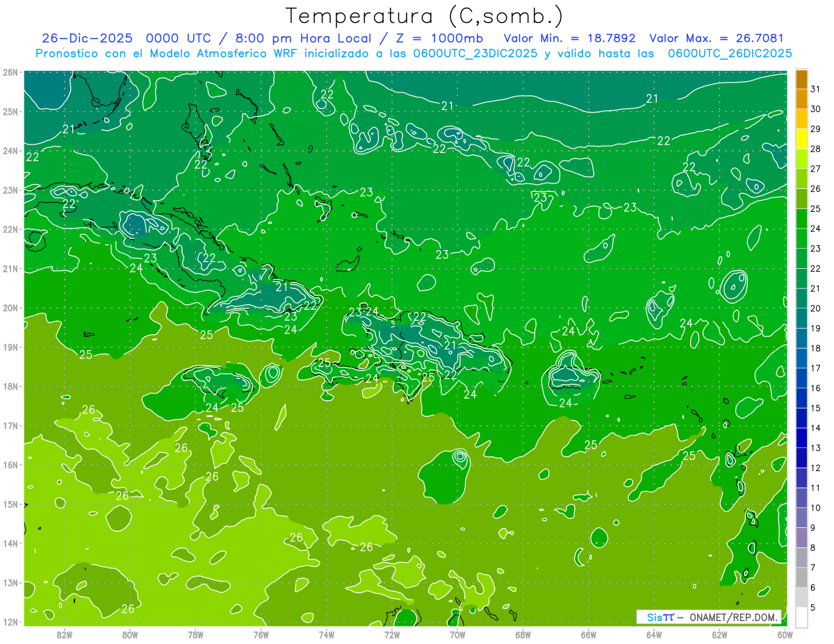Click the '64W' longitude axis label

pos(654,634)
